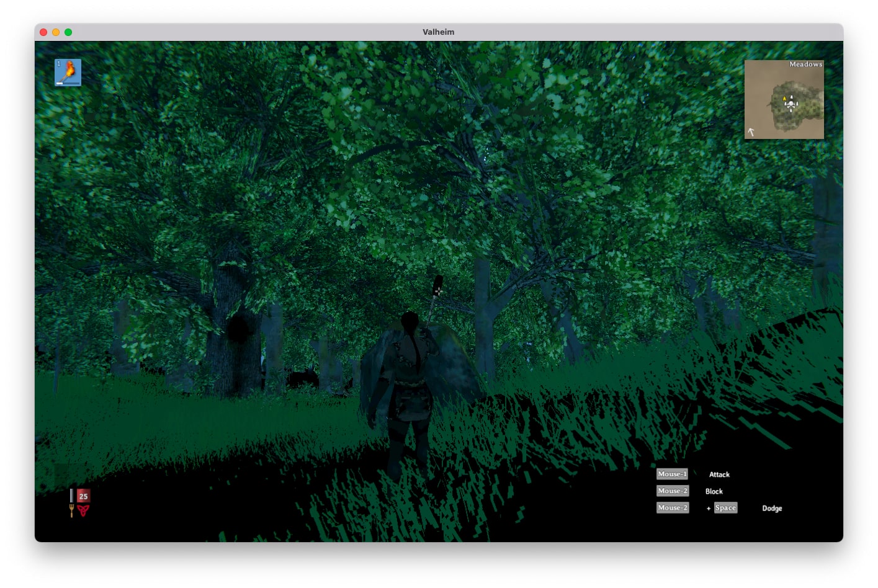Click the golden fork food icon
Image resolution: width=878 pixels, height=588 pixels.
[x=71, y=510]
